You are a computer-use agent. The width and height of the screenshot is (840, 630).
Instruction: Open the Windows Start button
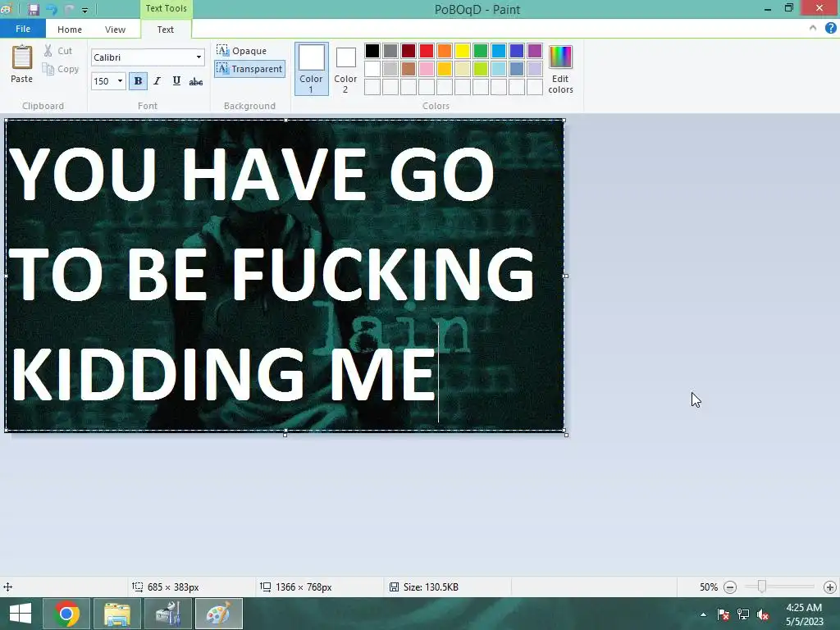[x=20, y=614]
